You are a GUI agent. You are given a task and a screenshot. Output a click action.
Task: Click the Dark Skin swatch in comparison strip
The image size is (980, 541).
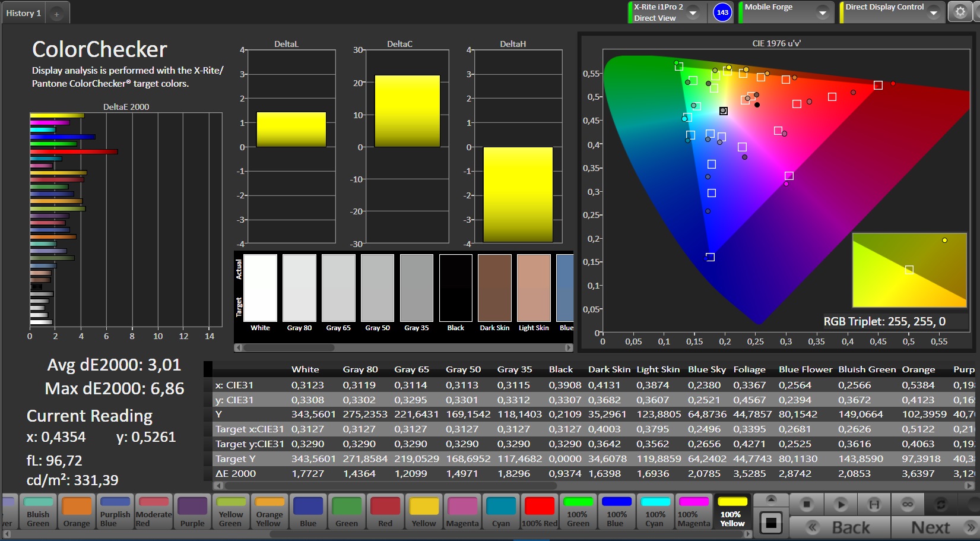(494, 288)
